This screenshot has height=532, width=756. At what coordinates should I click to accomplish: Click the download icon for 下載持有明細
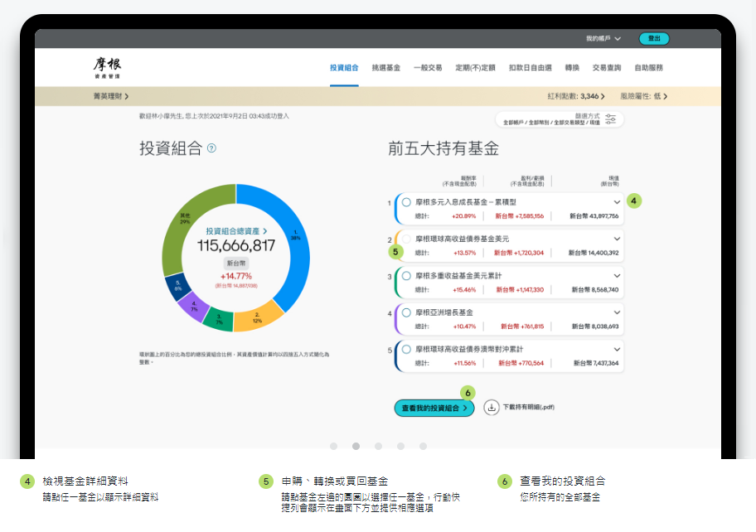(x=491, y=408)
